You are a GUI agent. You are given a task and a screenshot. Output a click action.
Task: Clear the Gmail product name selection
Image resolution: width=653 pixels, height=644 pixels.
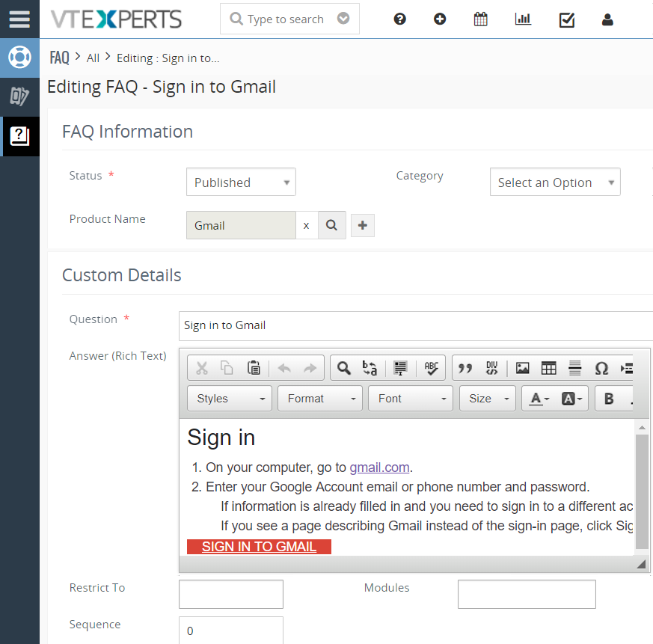[307, 226]
